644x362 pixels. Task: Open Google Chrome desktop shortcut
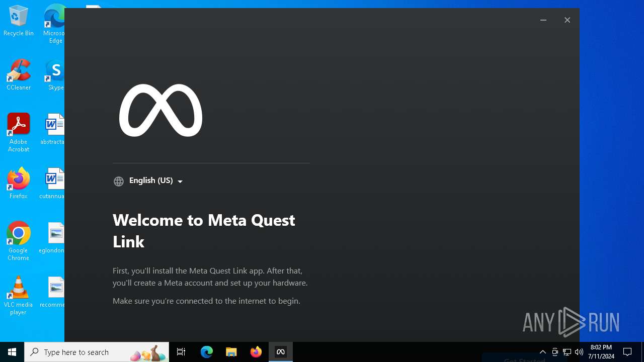(x=19, y=241)
